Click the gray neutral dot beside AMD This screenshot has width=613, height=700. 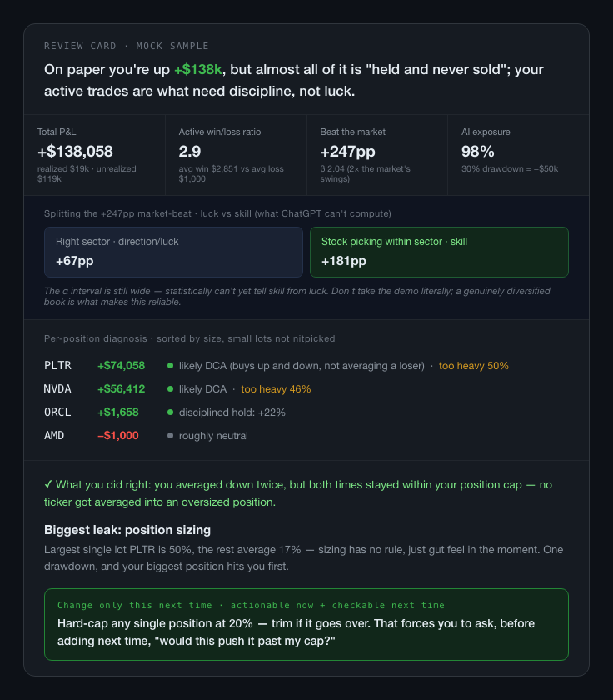[x=170, y=435]
